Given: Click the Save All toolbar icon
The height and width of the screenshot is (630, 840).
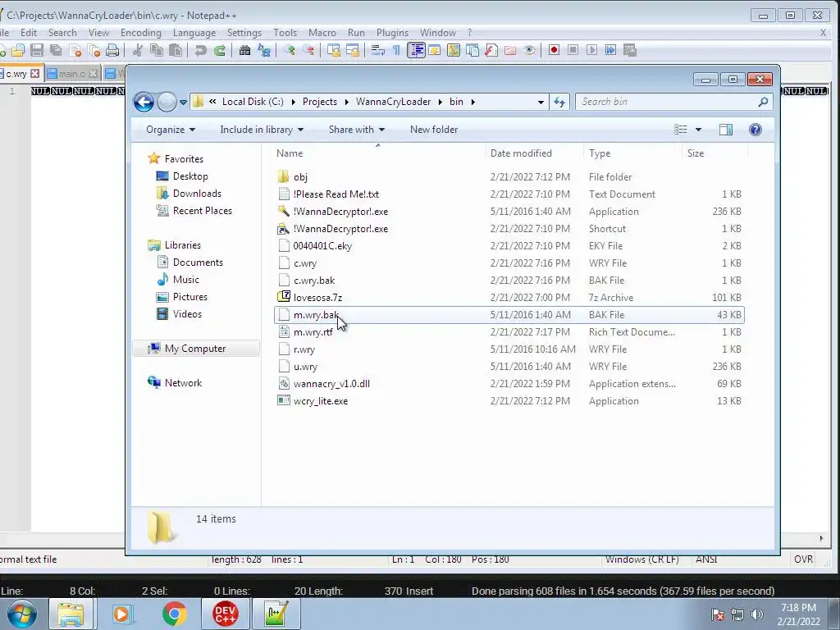Looking at the screenshot, I should 56,50.
